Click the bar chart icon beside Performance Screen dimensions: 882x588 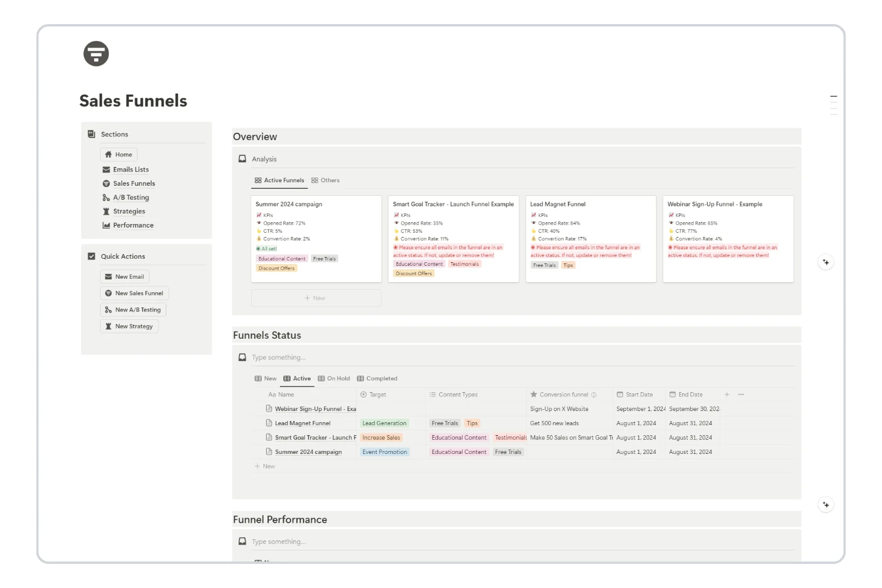[x=107, y=225]
